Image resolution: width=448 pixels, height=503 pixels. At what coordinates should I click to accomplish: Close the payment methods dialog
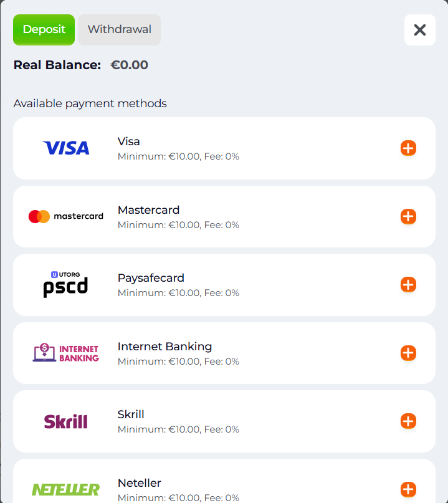pyautogui.click(x=420, y=30)
